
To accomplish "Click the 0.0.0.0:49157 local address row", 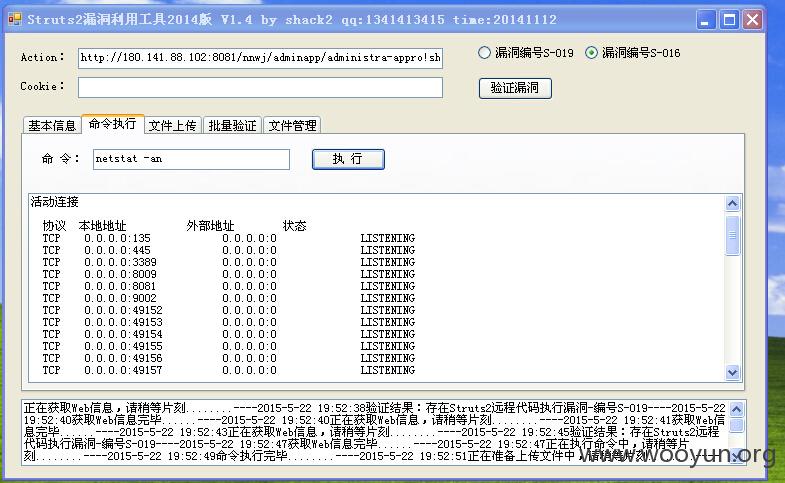I will tap(123, 370).
